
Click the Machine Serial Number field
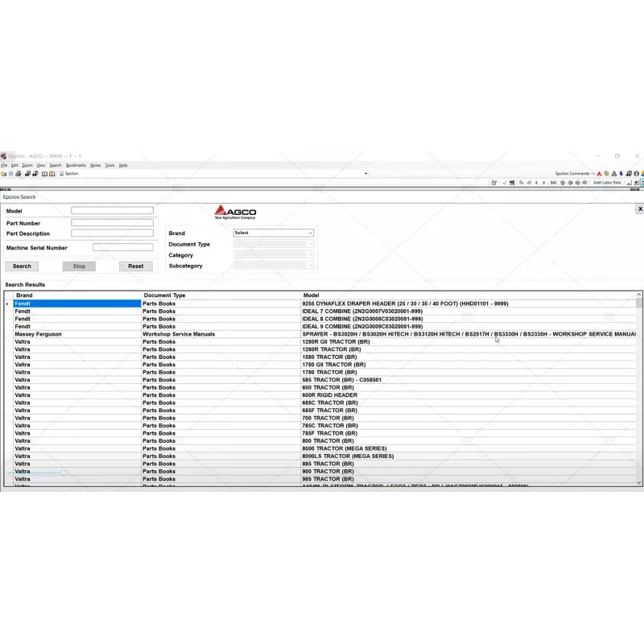coord(122,248)
